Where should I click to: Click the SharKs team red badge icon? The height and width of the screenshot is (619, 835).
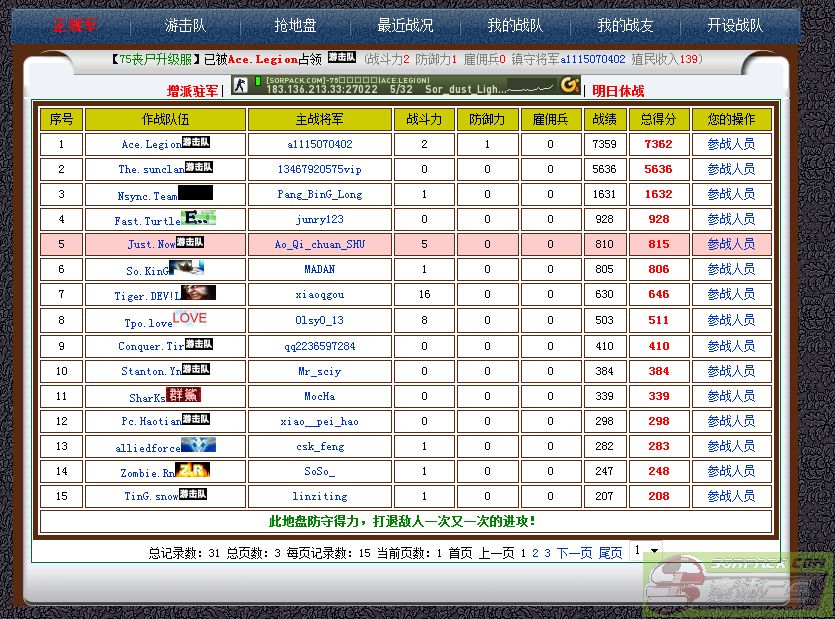[x=183, y=394]
